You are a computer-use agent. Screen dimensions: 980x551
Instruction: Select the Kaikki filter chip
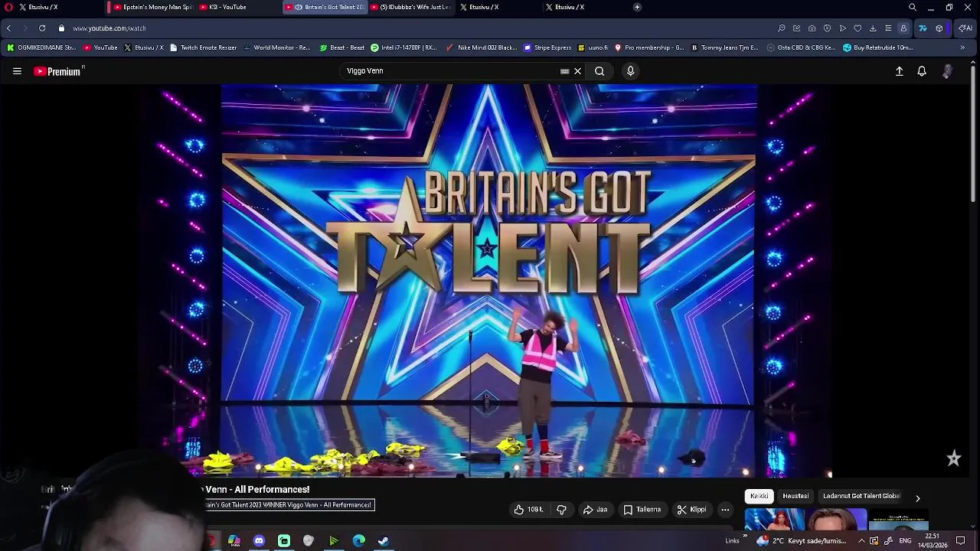point(759,496)
